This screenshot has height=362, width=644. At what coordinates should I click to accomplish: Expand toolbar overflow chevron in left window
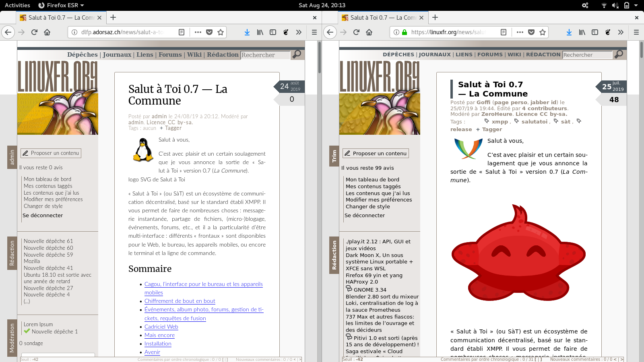[x=299, y=32]
